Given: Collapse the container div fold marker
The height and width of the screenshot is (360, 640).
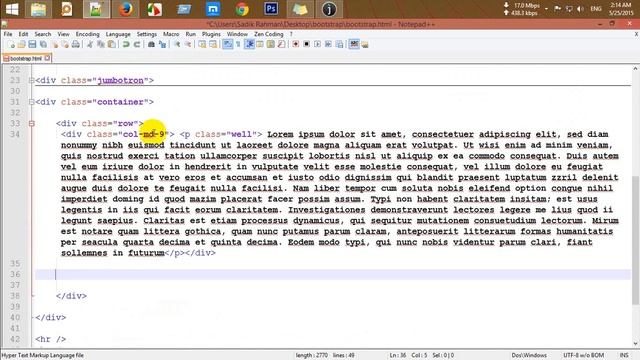Looking at the screenshot, I should click(31, 102).
